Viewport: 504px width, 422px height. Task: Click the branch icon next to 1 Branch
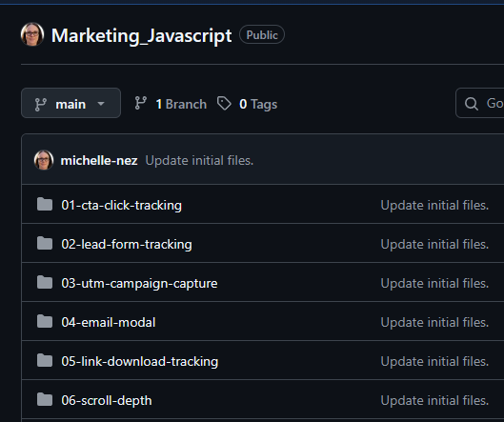click(140, 104)
